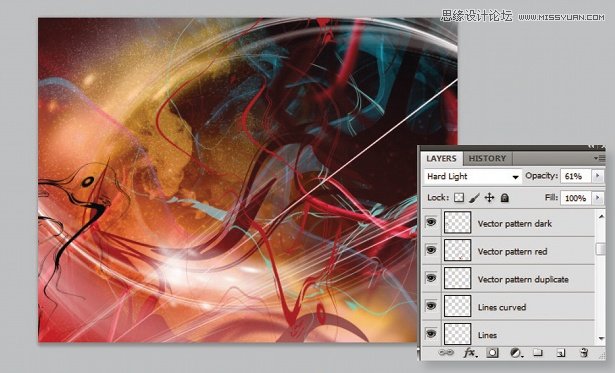Open layer style fx menu

(x=470, y=353)
